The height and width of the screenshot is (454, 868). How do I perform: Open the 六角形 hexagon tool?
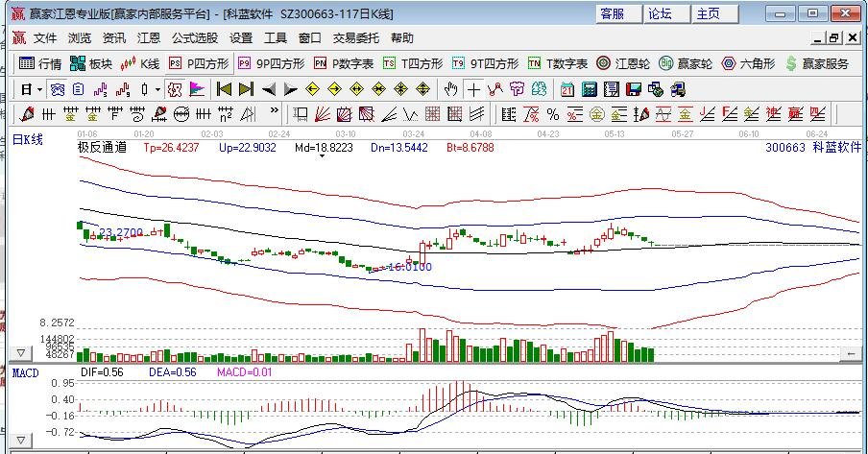point(748,63)
